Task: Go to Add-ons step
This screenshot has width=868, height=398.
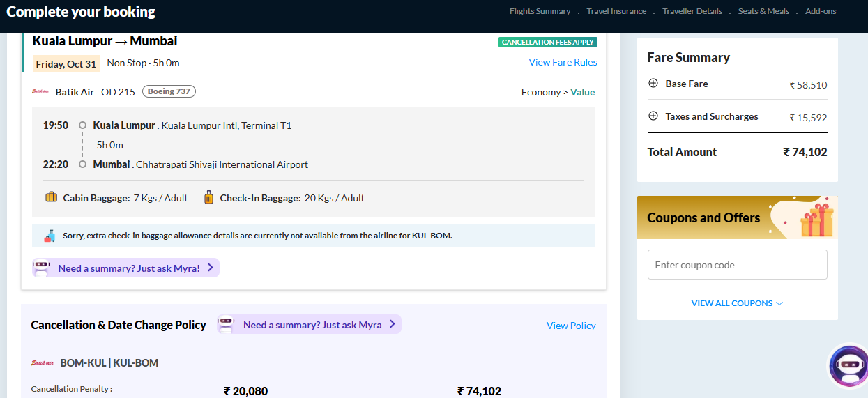Action: click(821, 11)
